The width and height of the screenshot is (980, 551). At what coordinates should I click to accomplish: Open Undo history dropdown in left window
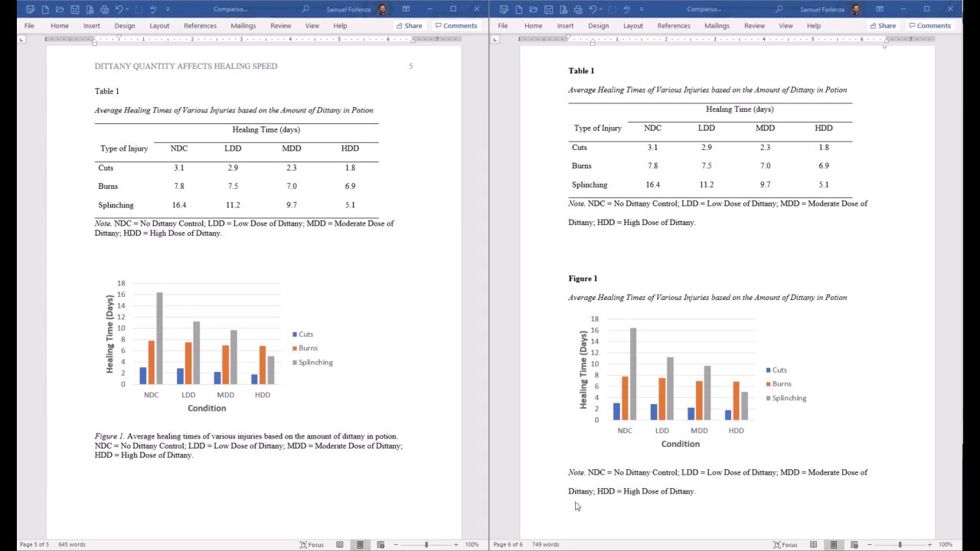[128, 9]
